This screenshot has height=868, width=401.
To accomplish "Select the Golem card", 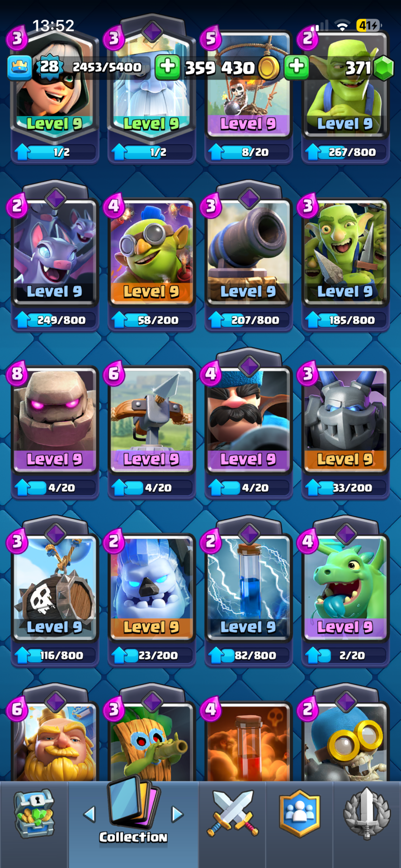I will [x=55, y=420].
